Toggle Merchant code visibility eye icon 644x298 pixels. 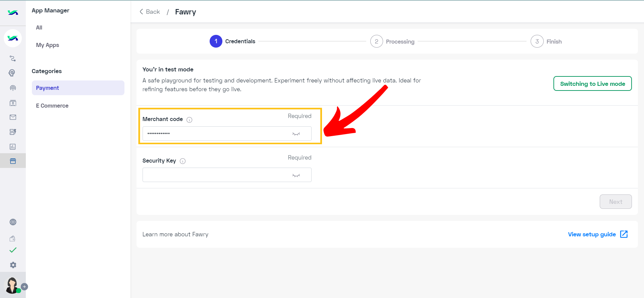point(296,134)
